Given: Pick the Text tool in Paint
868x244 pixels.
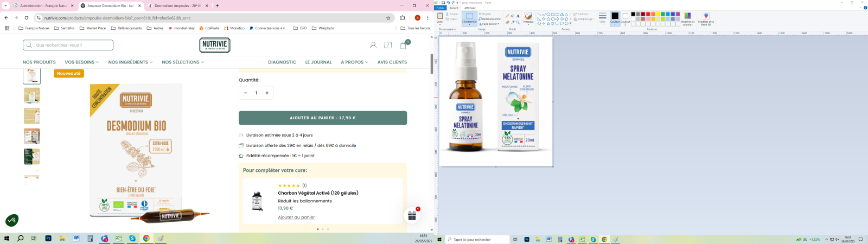Looking at the screenshot, I should 518,16.
